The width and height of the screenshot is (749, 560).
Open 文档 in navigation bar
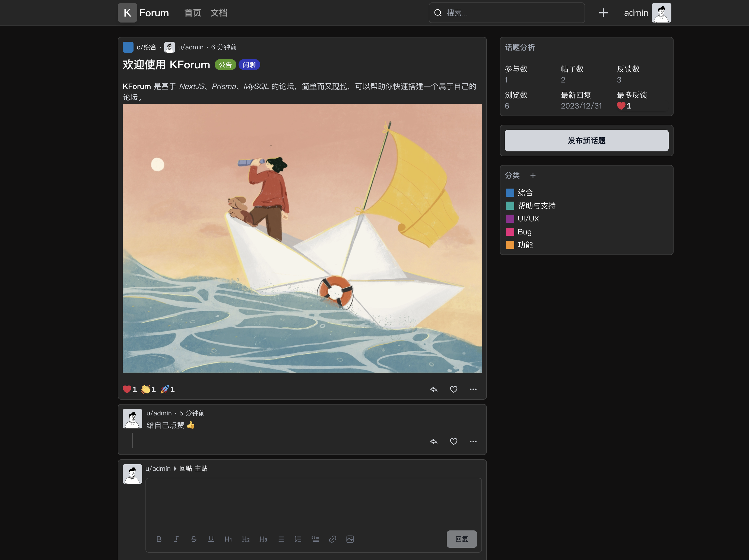[219, 13]
